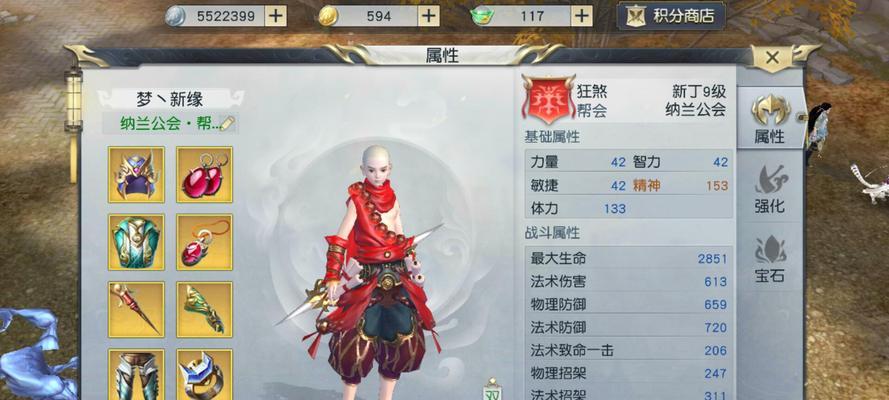This screenshot has width=889, height=400.
Task: Add more jade ingots with plus
Action: coord(582,16)
